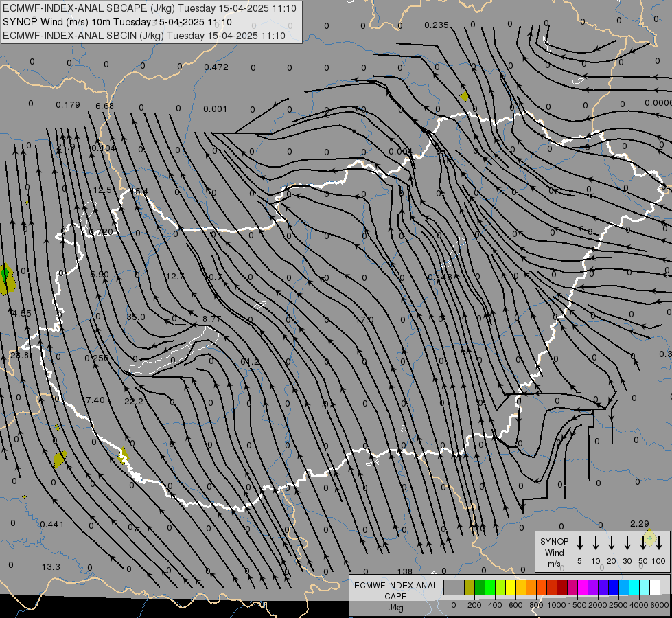Image resolution: width=672 pixels, height=618 pixels.
Task: Click the pale yellow CAPE patch below the 2.29 value
Action: click(649, 538)
